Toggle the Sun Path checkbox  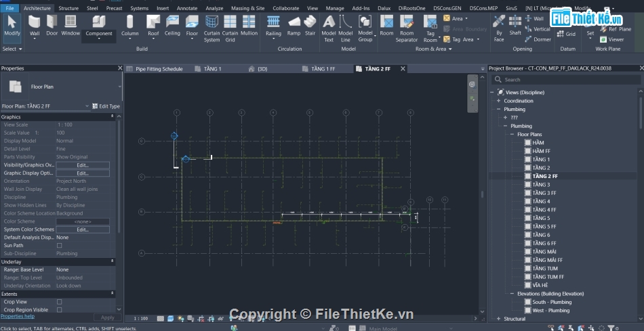[59, 245]
